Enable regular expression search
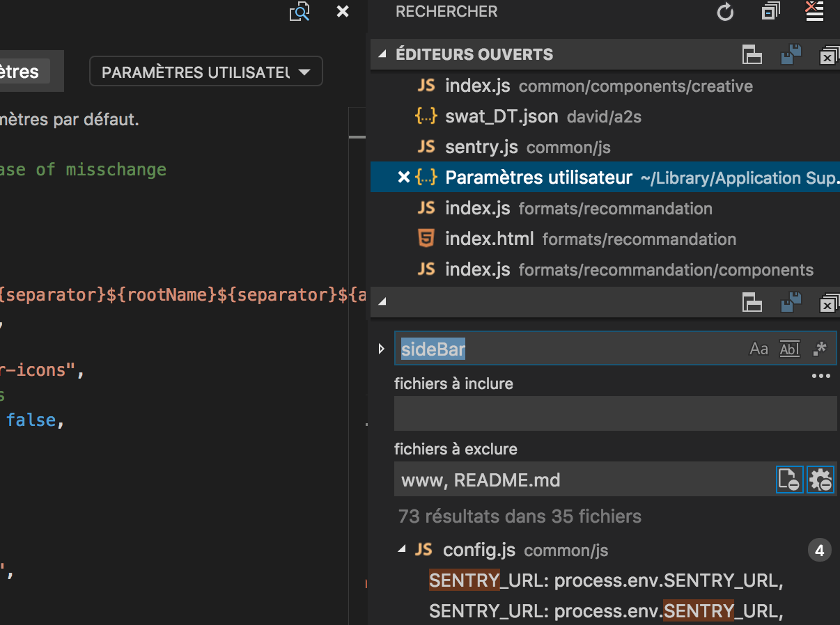The height and width of the screenshot is (625, 840). coord(820,348)
